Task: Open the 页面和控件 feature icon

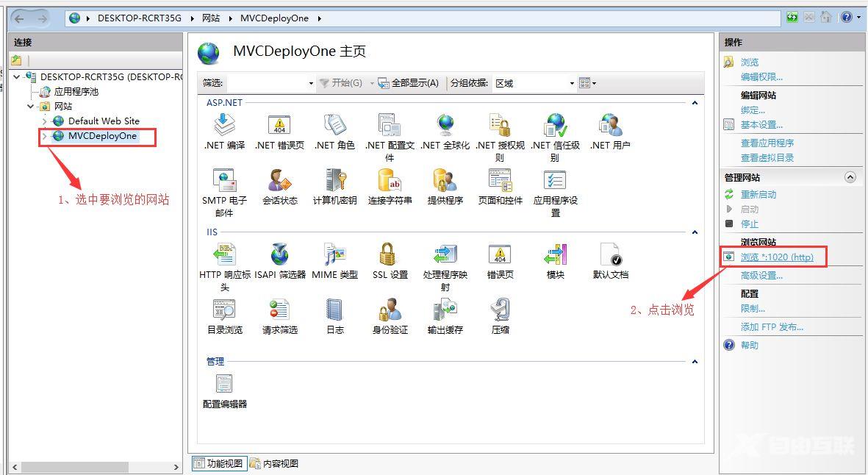Action: point(500,180)
